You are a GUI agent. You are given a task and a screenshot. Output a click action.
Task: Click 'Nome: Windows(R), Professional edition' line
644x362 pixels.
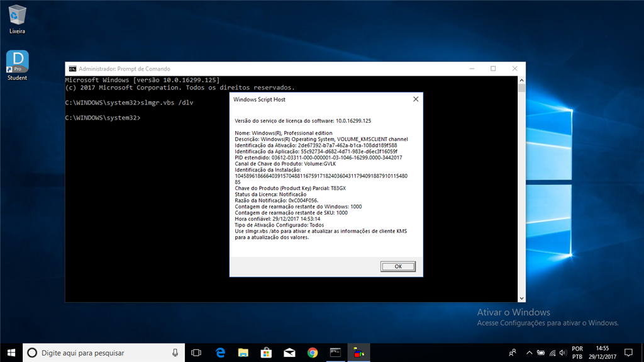coord(284,133)
